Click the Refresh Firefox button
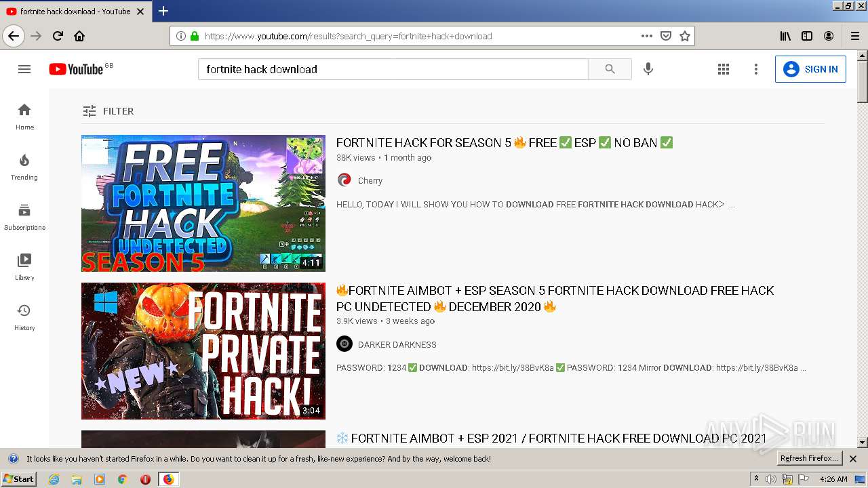This screenshot has width=868, height=488. pyautogui.click(x=809, y=459)
